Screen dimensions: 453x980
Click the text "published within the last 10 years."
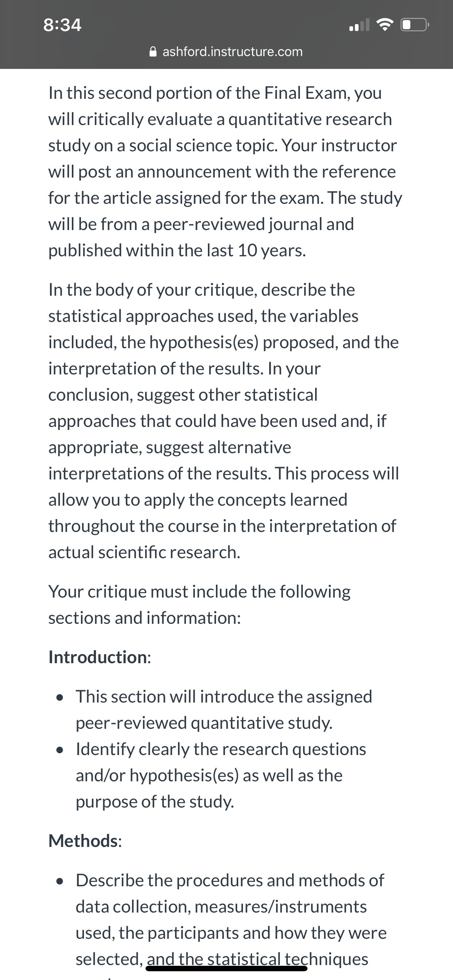177,250
